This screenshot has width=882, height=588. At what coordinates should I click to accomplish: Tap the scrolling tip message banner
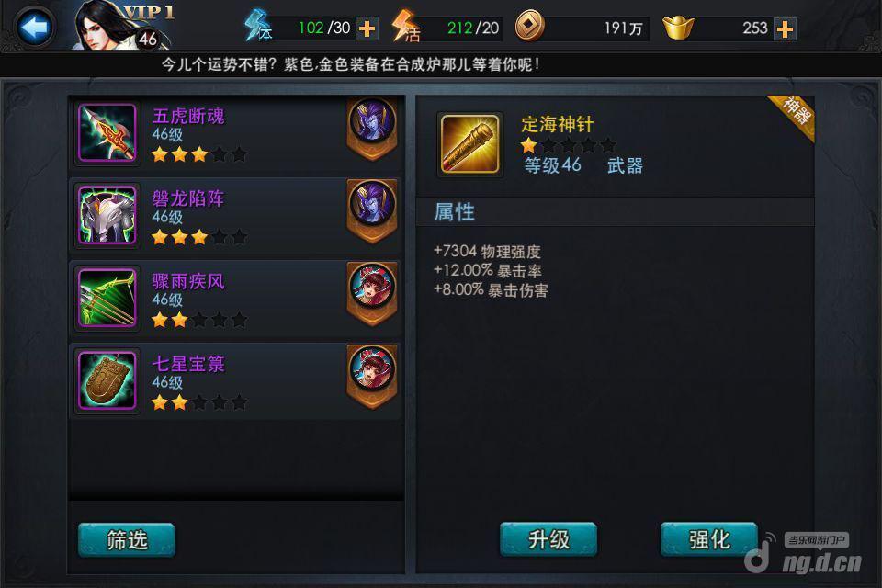pos(351,64)
